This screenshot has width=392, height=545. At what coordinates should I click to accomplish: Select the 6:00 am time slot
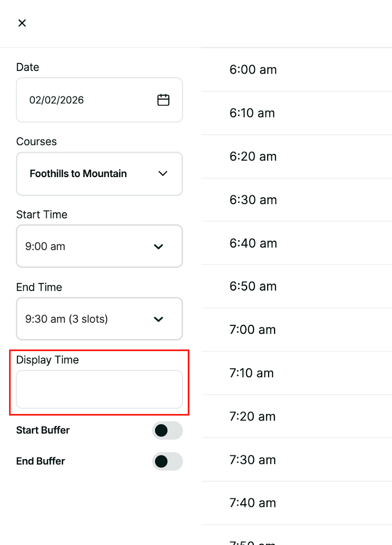click(x=296, y=70)
